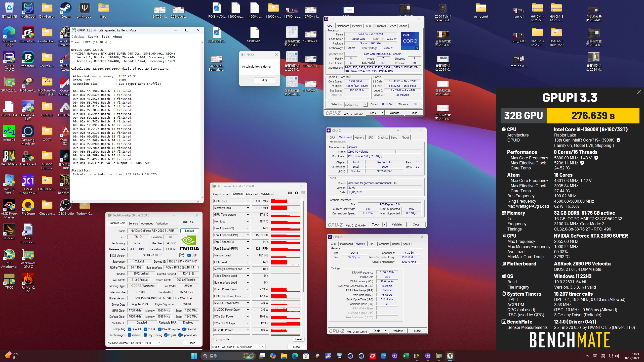Launch FurMark2 x64 desktop shortcut
The width and height of the screenshot is (644, 362).
[x=28, y=283]
